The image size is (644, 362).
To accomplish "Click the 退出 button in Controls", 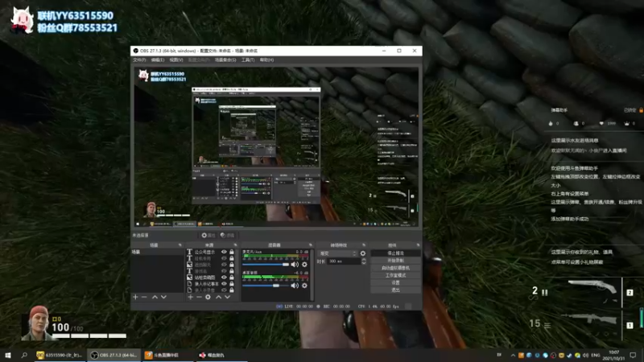I will 395,290.
